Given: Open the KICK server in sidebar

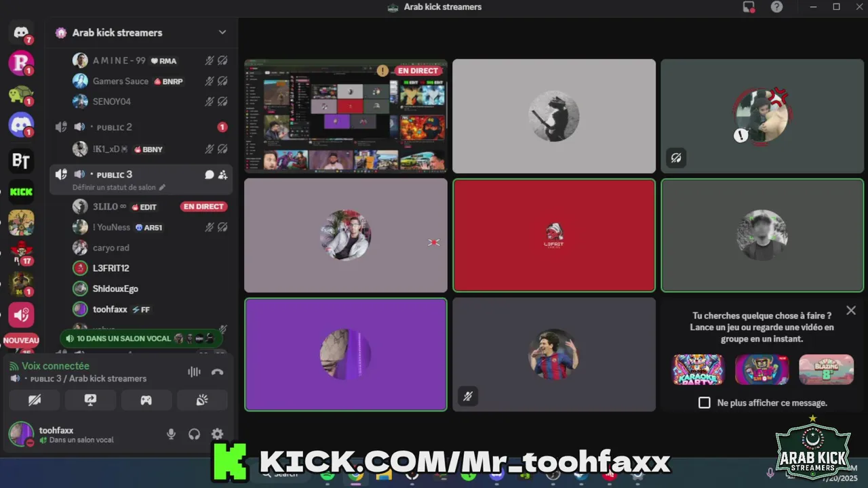Looking at the screenshot, I should (x=21, y=192).
